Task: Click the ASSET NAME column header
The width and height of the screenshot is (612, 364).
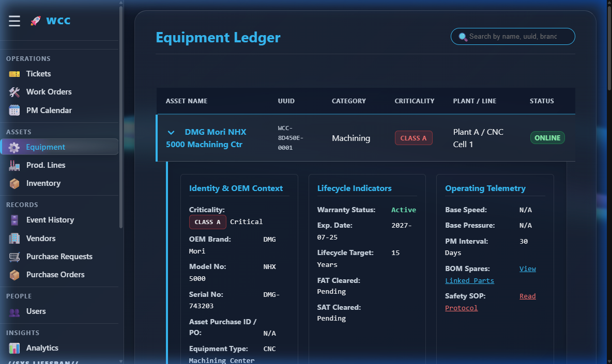Action: (x=187, y=101)
